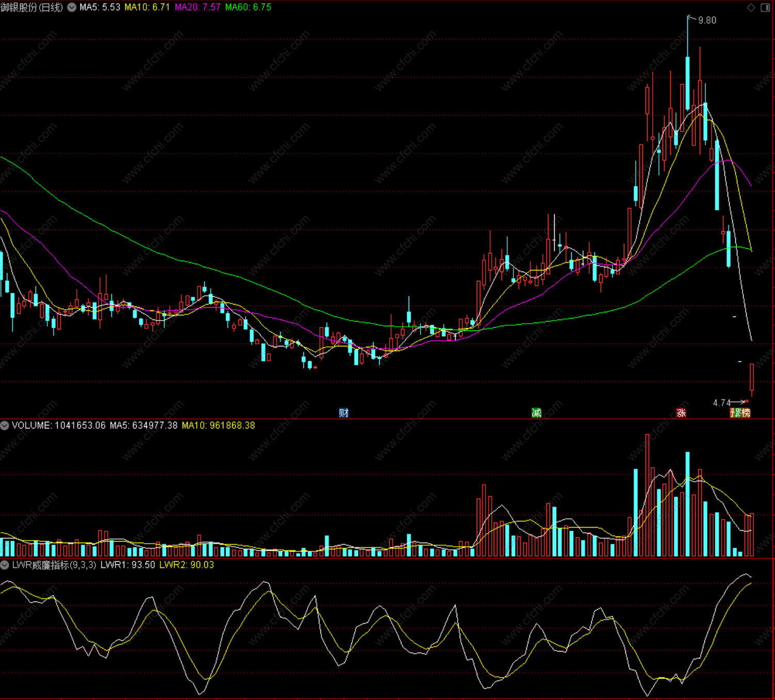The image size is (775, 700).
Task: Click the LWR1: 93.50 value
Action: pos(127,565)
